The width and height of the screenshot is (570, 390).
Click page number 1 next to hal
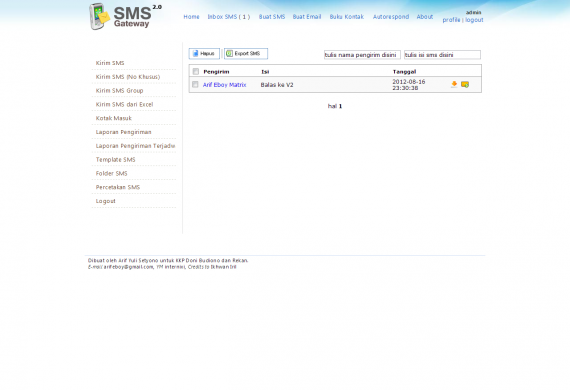click(340, 106)
